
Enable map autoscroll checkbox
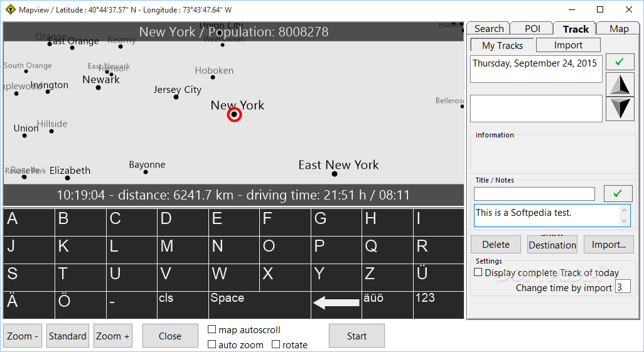[x=212, y=329]
